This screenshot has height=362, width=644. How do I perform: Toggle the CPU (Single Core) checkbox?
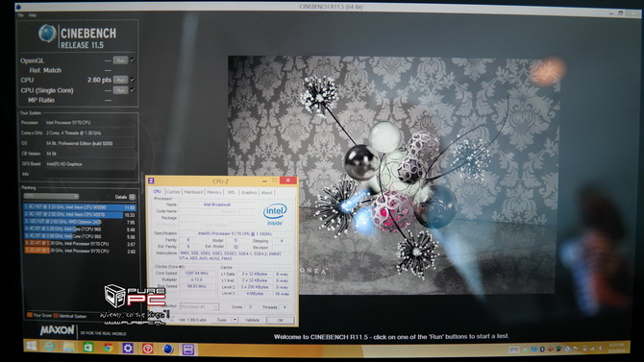pos(133,90)
